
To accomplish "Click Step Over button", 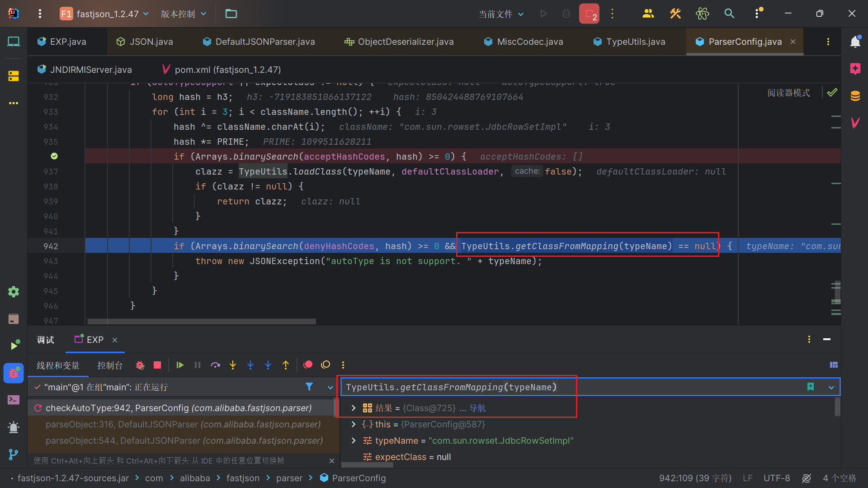I will click(x=215, y=365).
